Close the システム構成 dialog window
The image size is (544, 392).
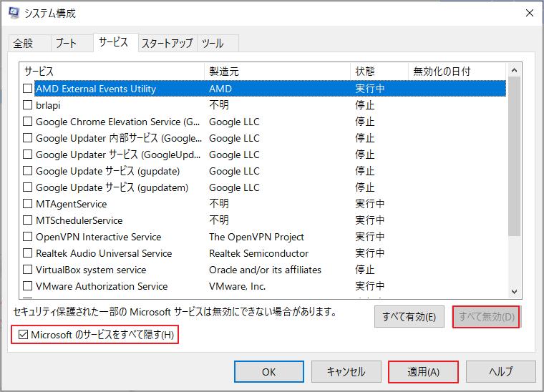[x=529, y=13]
